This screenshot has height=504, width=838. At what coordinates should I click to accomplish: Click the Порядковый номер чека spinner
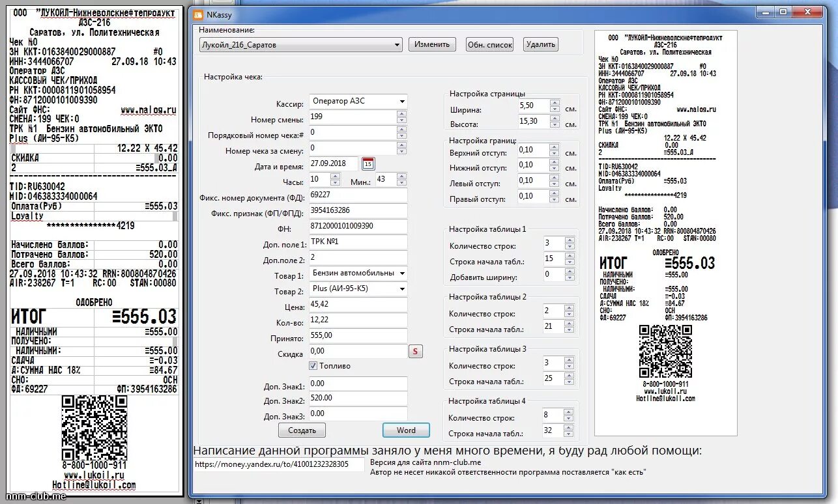coord(401,133)
